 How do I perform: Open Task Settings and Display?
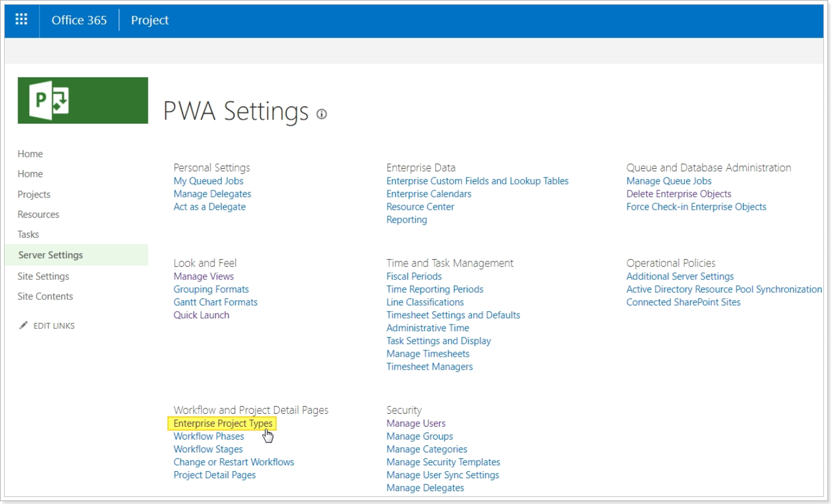[x=439, y=341]
